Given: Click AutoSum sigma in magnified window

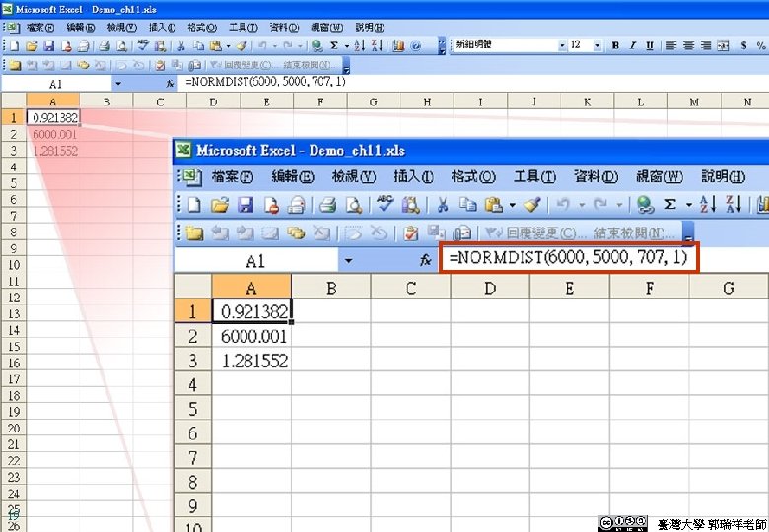Looking at the screenshot, I should 670,205.
